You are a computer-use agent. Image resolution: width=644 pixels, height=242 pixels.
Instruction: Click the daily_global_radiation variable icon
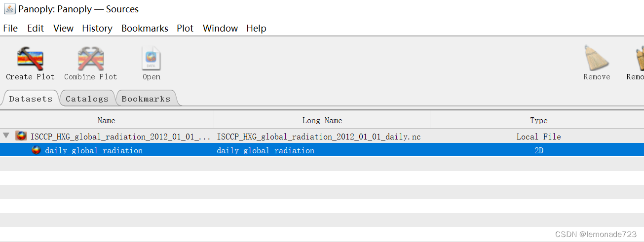tap(36, 150)
